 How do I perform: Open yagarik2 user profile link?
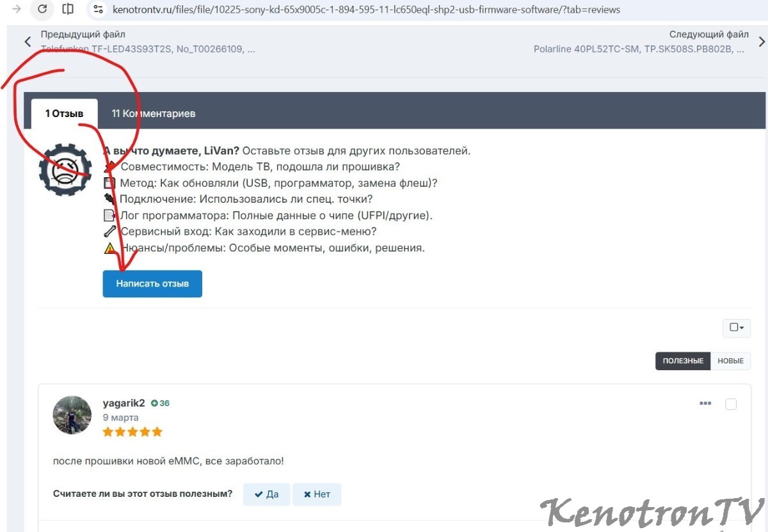tap(124, 403)
